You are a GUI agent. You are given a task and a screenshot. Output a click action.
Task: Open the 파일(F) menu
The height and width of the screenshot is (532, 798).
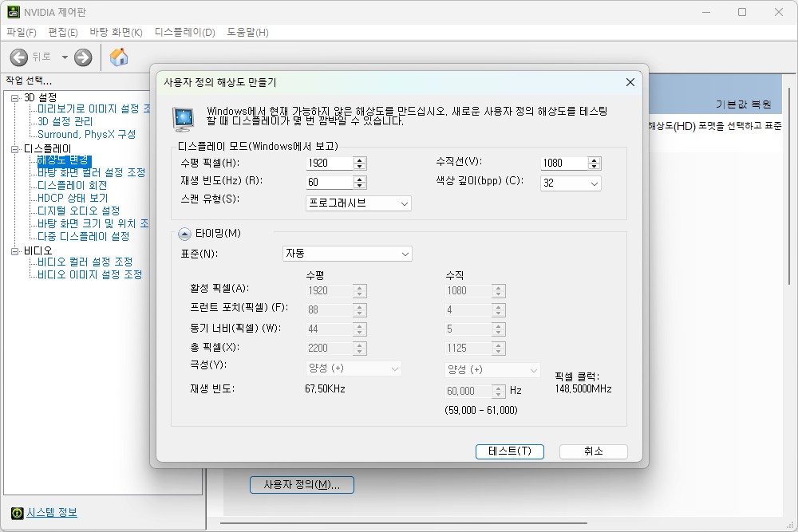pyautogui.click(x=22, y=33)
